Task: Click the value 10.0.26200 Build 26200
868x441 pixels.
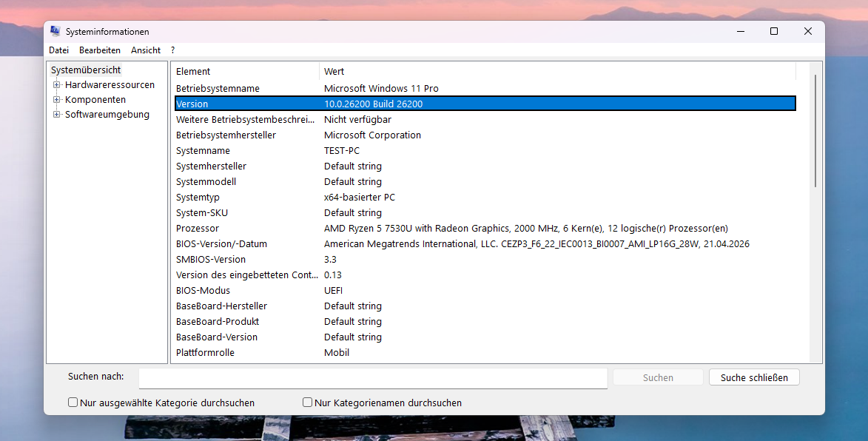Action: [373, 104]
